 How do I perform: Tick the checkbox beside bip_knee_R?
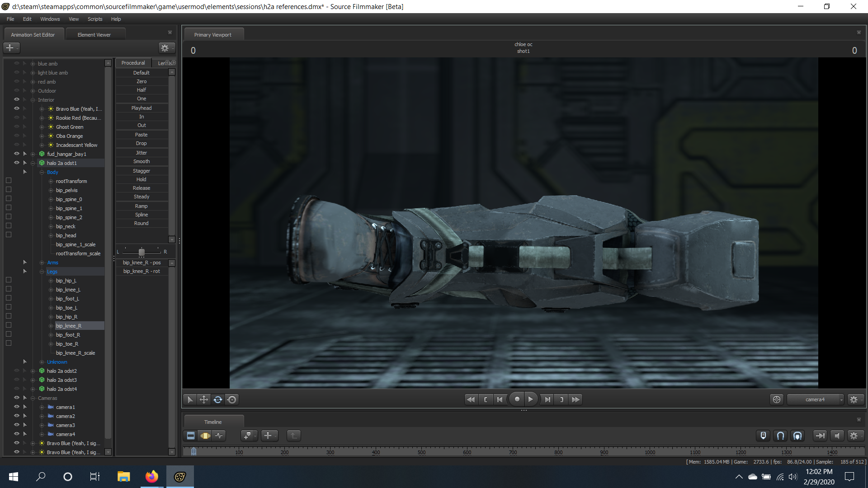8,325
